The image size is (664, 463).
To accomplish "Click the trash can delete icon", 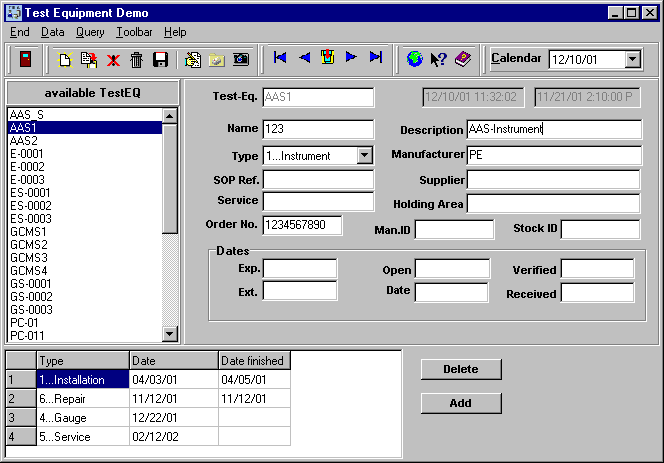I will pos(136,60).
